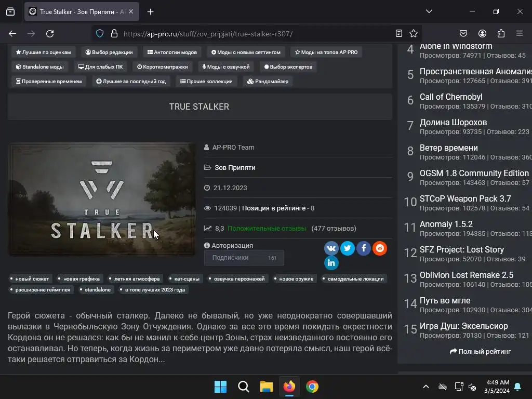This screenshot has width=532, height=399.
Task: Show hidden system tray icons
Action: pos(426,387)
